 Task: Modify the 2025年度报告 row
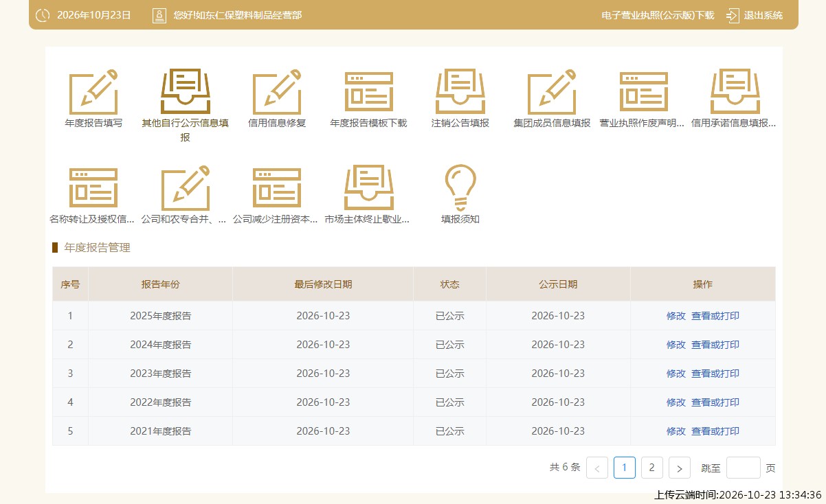click(x=676, y=316)
